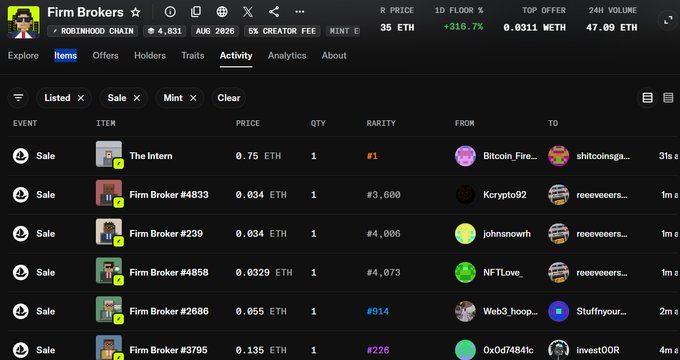This screenshot has width=680, height=360.
Task: Click the 47.09 ETH 24H volume value
Action: (x=611, y=27)
